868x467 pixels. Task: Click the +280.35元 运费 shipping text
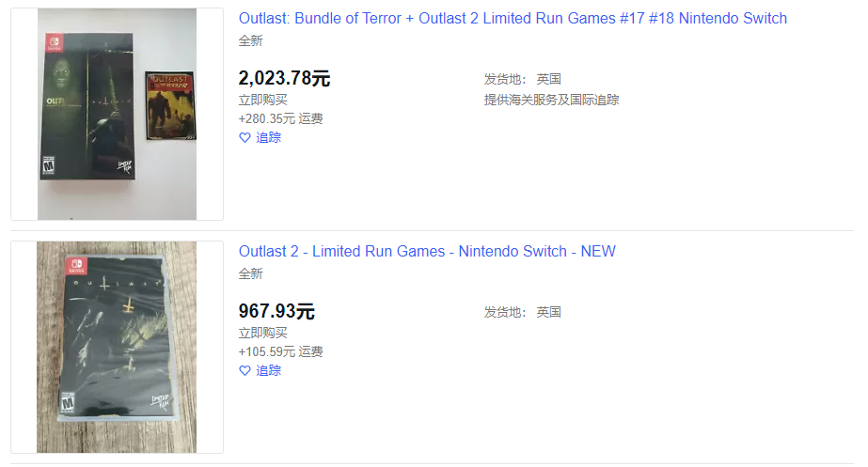click(280, 119)
